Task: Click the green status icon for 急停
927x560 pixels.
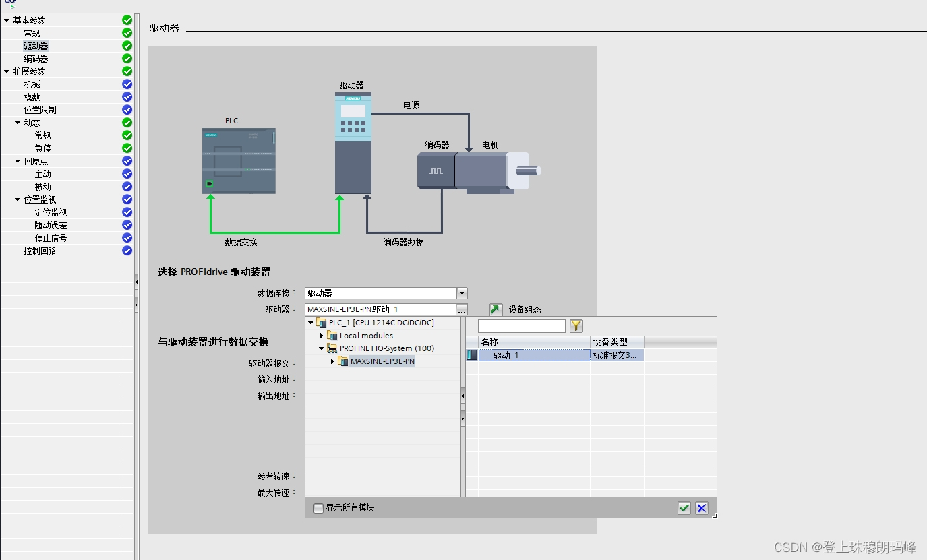Action: coord(127,148)
